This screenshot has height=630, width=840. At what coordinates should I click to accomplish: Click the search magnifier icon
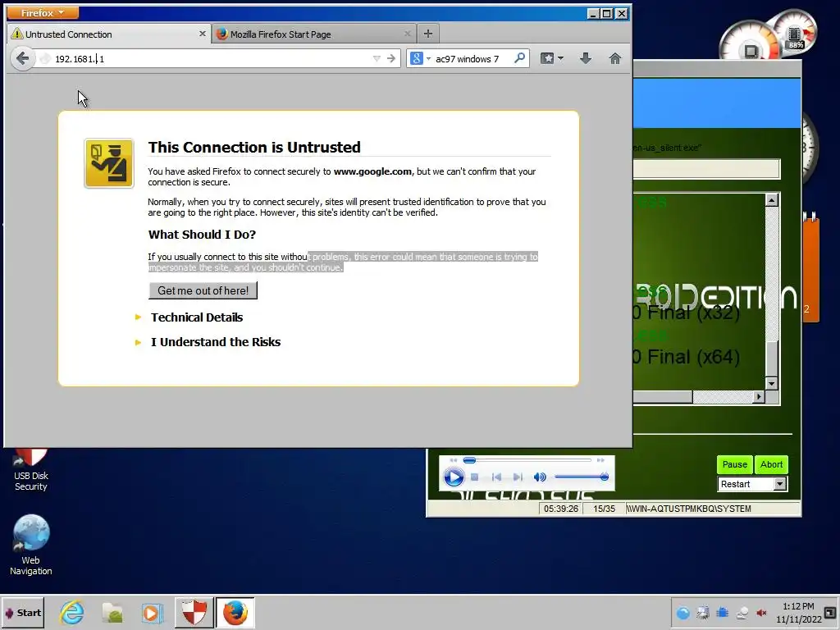pyautogui.click(x=519, y=58)
